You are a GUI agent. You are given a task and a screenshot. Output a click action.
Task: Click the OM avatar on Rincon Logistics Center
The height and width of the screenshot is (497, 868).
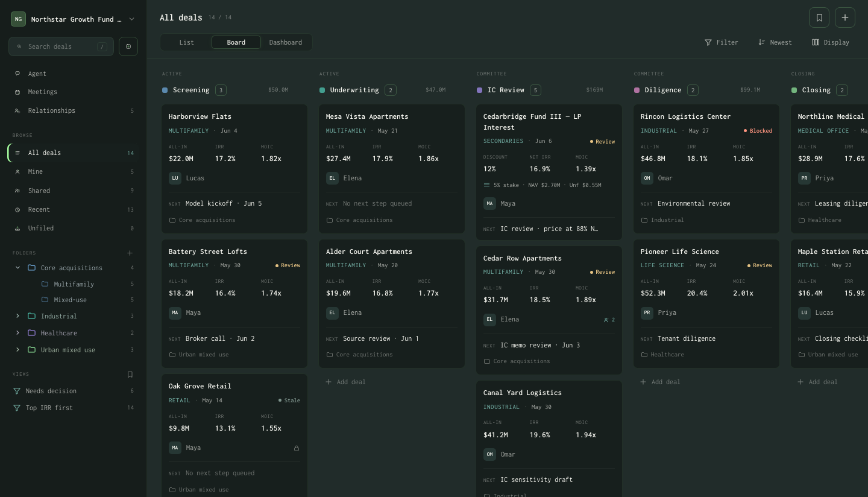coord(647,178)
